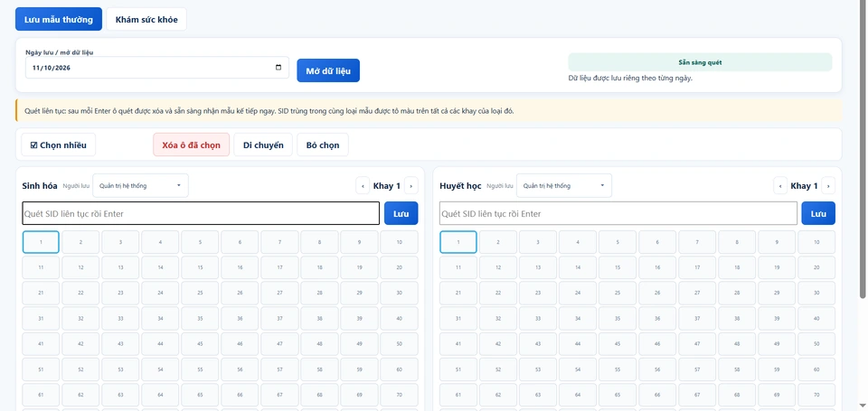This screenshot has width=868, height=411.
Task: Open Người lưu dropdown in Sinh hóa panel
Action: coord(141,186)
